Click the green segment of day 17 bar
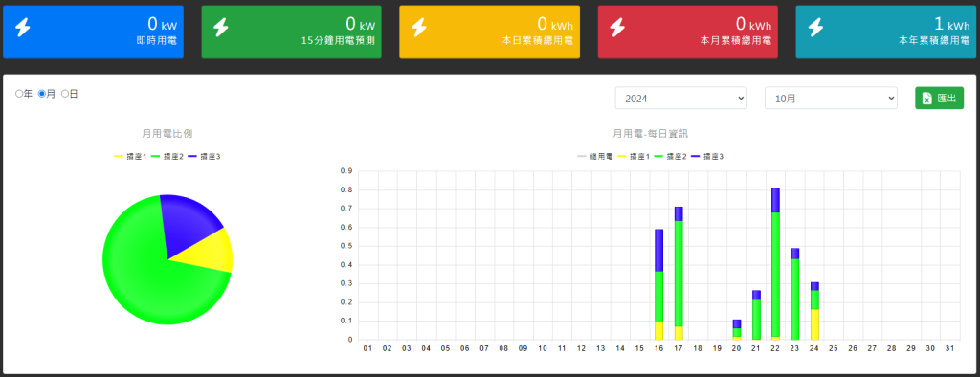The height and width of the screenshot is (377, 980). pyautogui.click(x=679, y=274)
